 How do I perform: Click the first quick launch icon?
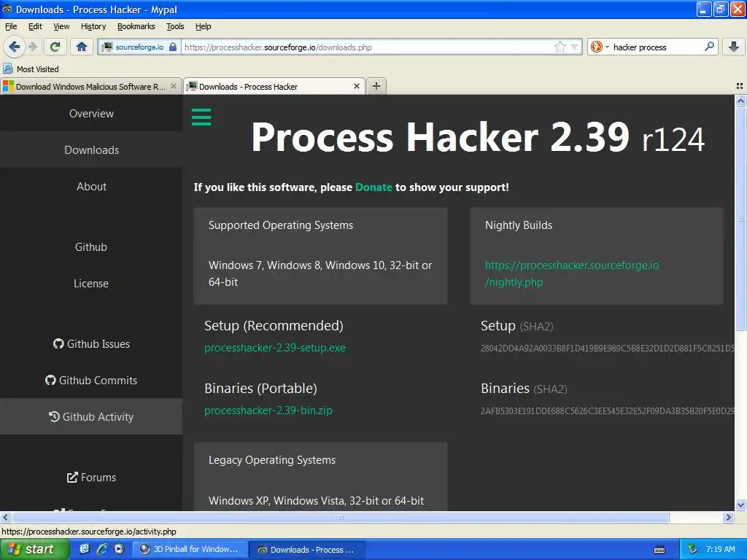pos(85,549)
